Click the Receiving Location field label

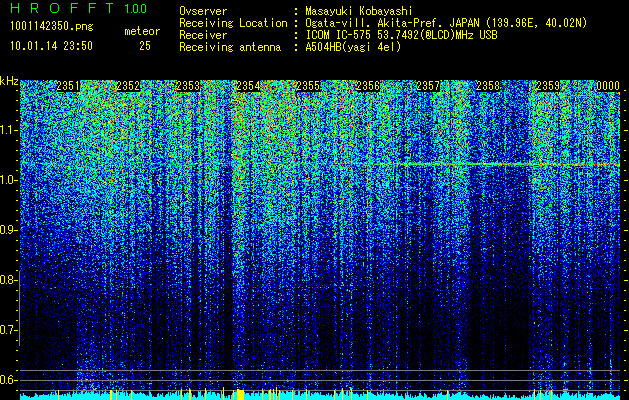click(x=233, y=23)
